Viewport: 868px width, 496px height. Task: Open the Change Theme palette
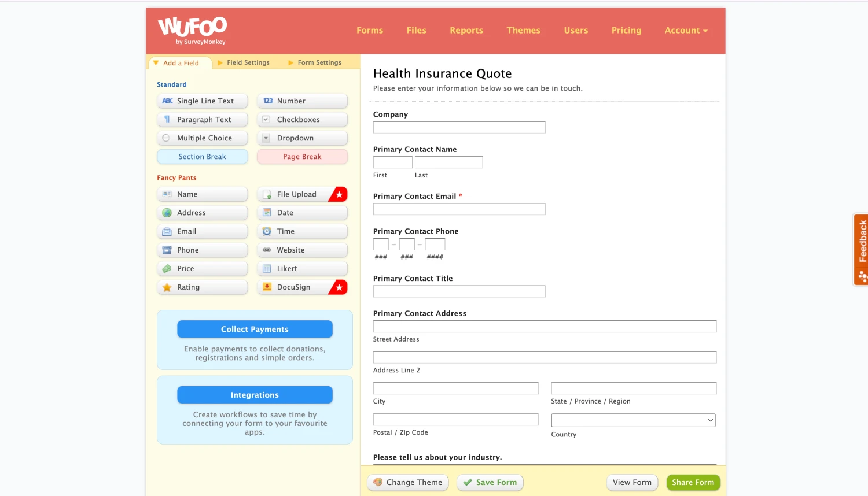407,483
